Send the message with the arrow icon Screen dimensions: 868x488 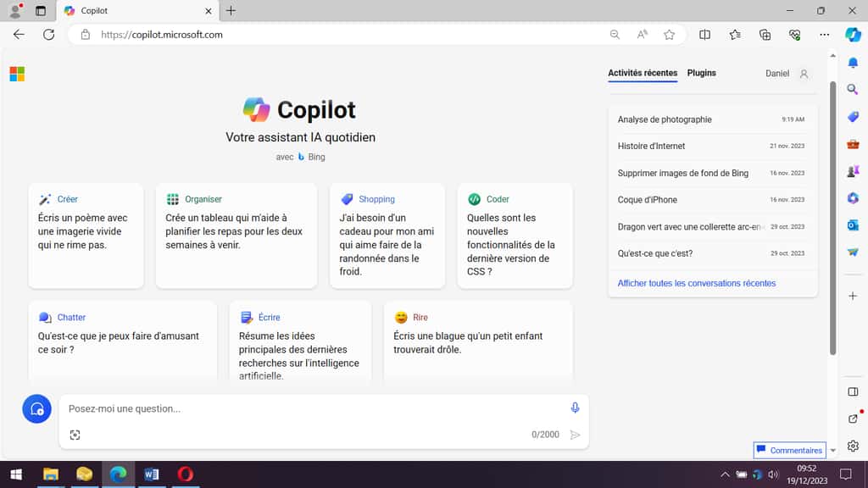(x=575, y=435)
